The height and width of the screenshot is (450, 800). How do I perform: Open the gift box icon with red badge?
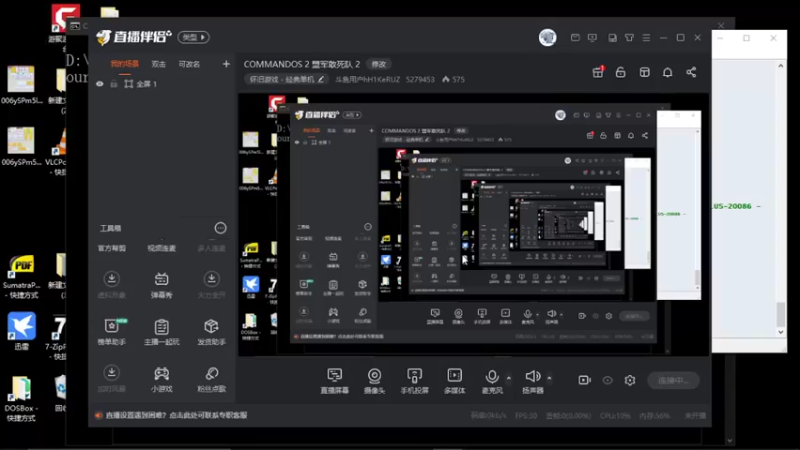click(x=598, y=72)
